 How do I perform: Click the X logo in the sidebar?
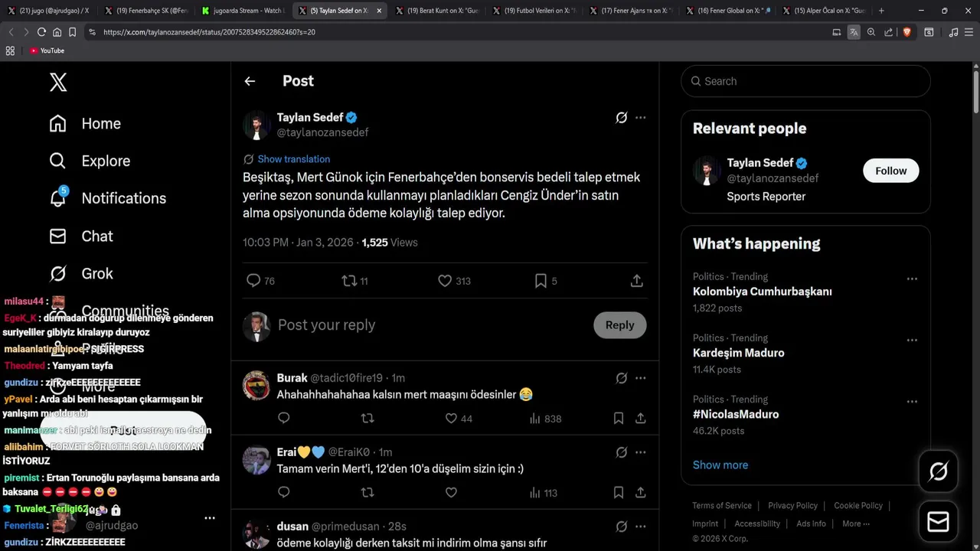(x=58, y=82)
